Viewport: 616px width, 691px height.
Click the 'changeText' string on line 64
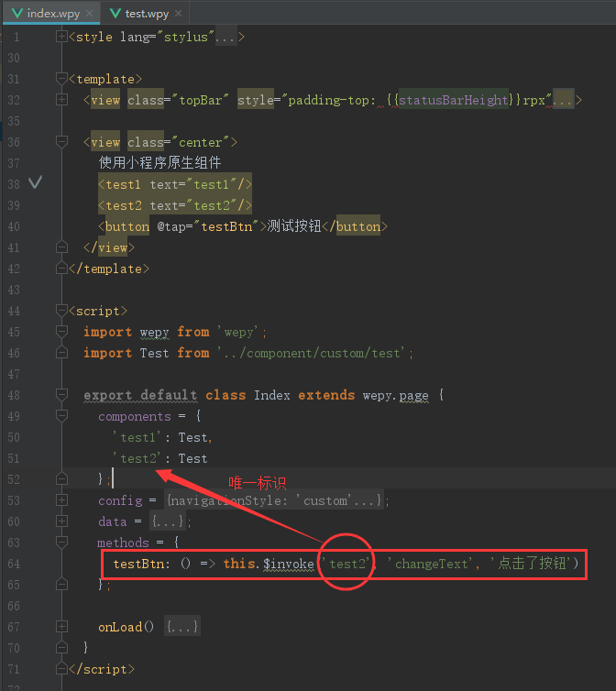(x=431, y=564)
